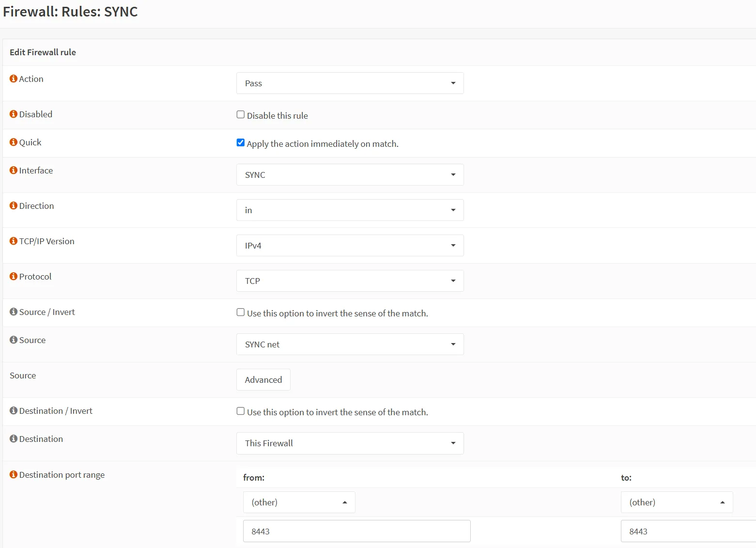Click the 'Destination port range' label
The image size is (756, 548).
[62, 474]
